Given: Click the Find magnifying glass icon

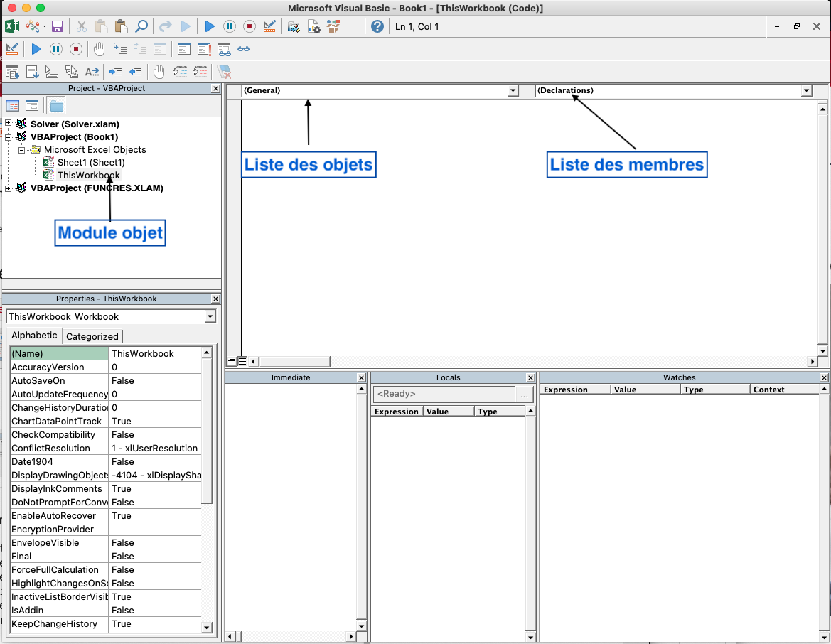Looking at the screenshot, I should tap(141, 26).
